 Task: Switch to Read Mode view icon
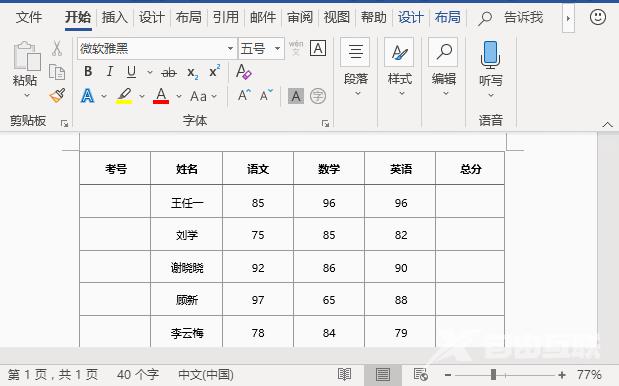point(345,374)
